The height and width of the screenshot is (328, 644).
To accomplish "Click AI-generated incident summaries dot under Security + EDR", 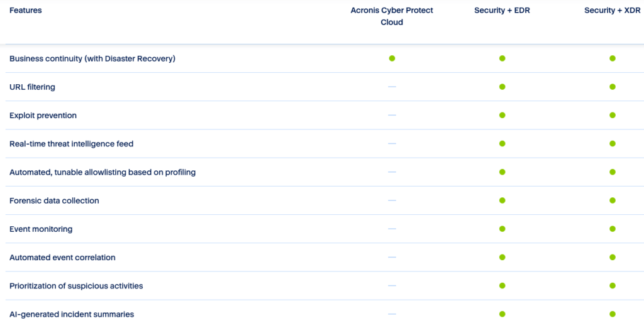I will click(x=502, y=314).
